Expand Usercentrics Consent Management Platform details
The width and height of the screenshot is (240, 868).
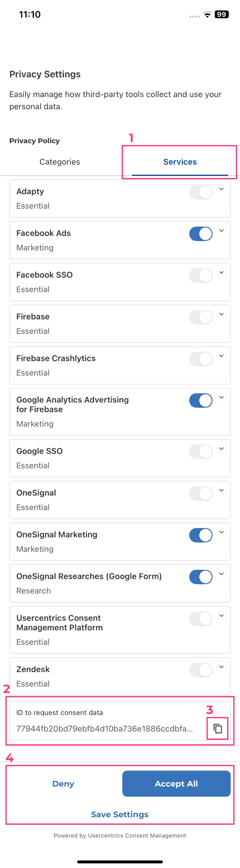221,616
